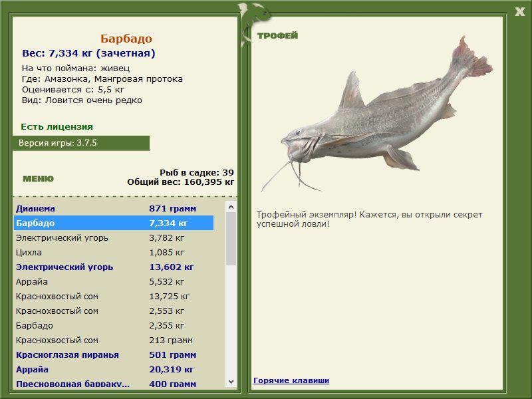Pick the Аррайа 20,319 кг row
This screenshot has height=399, width=532.
pyautogui.click(x=114, y=369)
